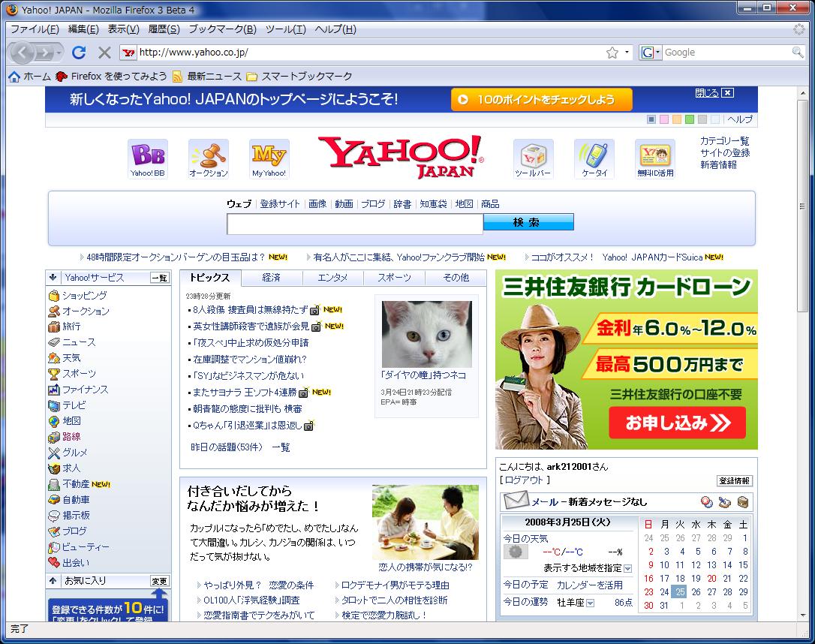Open headline 在庫調整でマンション値崩れ?
815x644 pixels.
(x=250, y=360)
